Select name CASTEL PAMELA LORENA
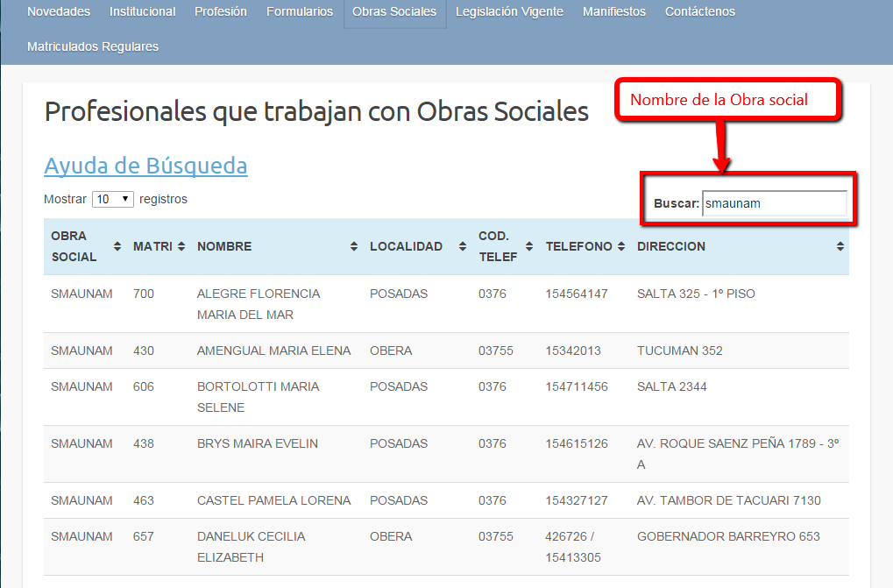Image resolution: width=893 pixels, height=588 pixels. pyautogui.click(x=274, y=500)
